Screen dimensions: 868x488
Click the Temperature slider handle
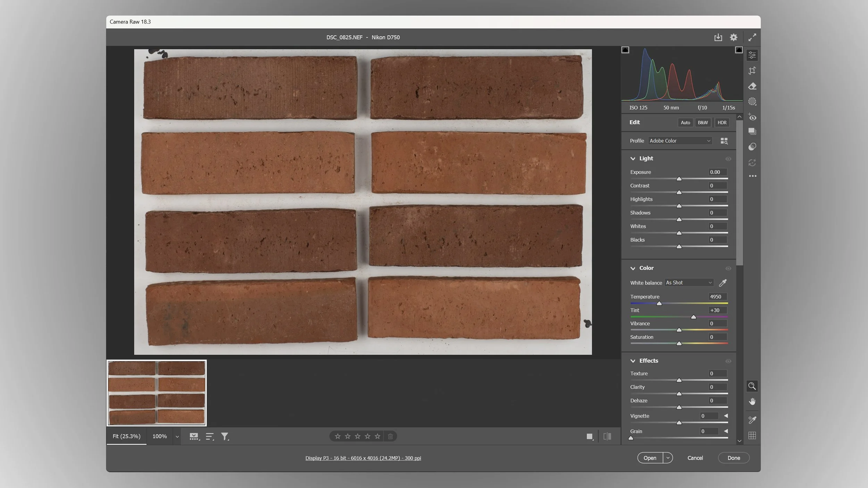(659, 304)
